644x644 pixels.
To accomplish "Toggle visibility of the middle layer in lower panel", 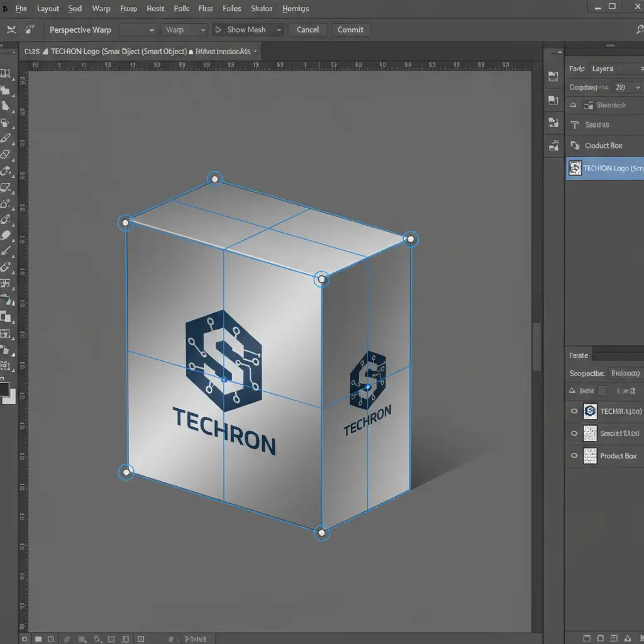I will click(x=574, y=434).
